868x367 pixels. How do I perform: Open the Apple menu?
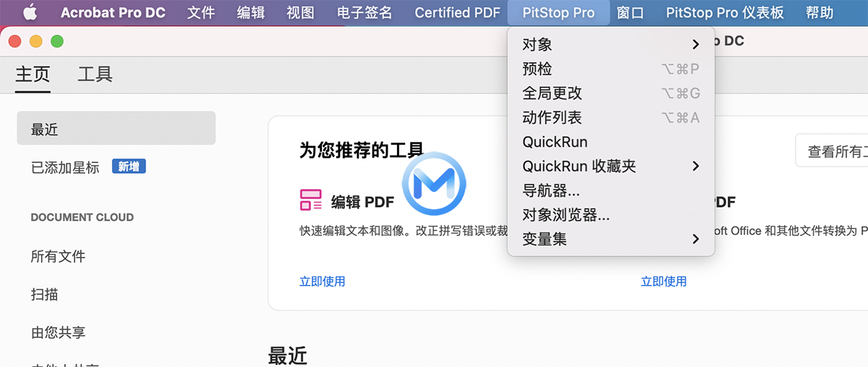click(x=30, y=12)
